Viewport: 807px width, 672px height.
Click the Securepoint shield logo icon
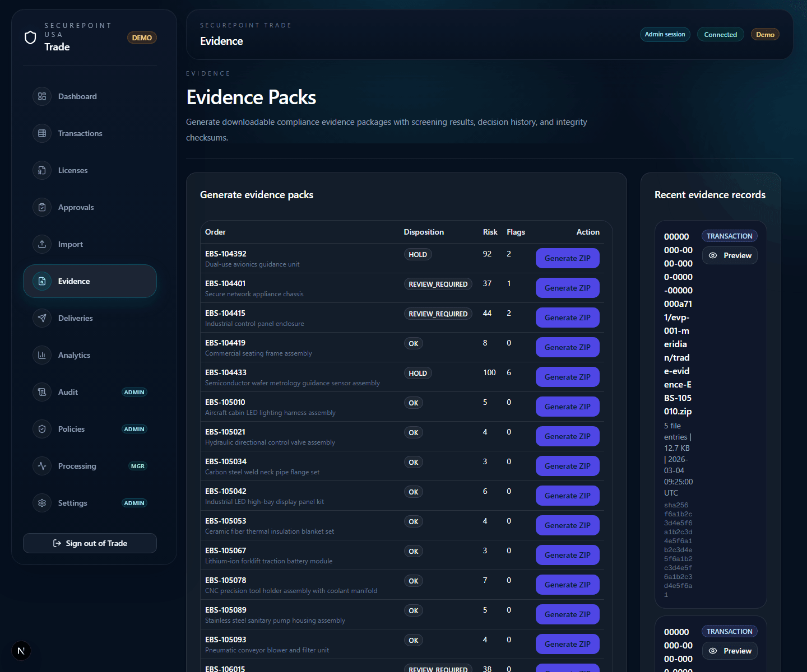click(31, 38)
